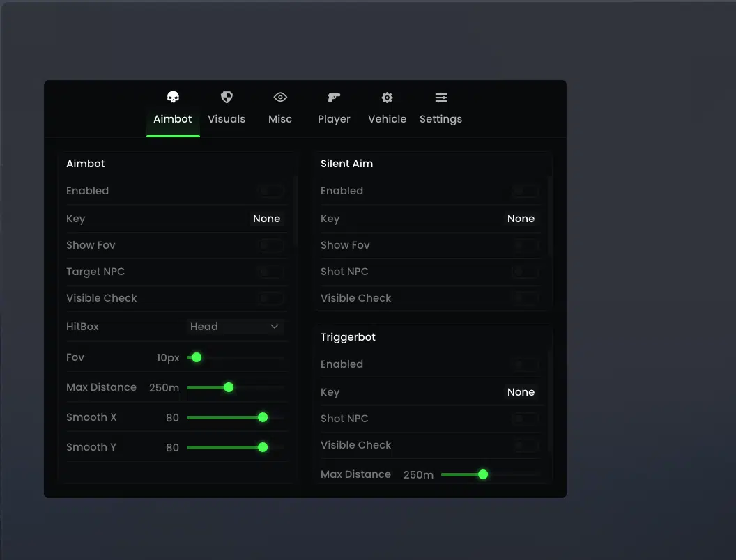Toggle Visible Check in the Triggerbot panel
736x560 pixels.
pyautogui.click(x=526, y=445)
